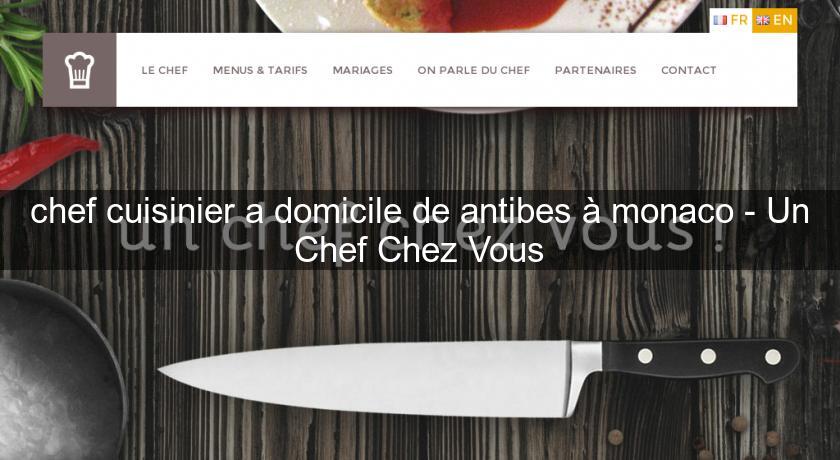Switch language to FR

[x=731, y=20]
